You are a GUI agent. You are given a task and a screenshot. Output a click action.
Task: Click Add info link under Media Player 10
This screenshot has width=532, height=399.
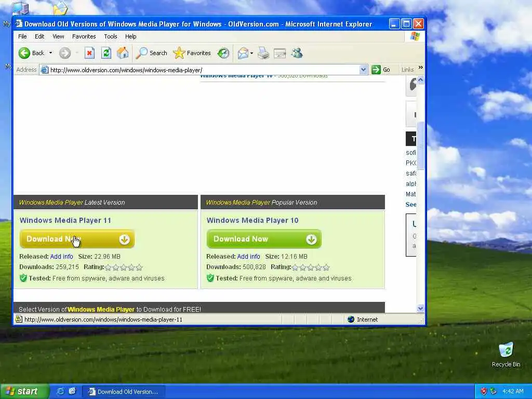point(248,257)
